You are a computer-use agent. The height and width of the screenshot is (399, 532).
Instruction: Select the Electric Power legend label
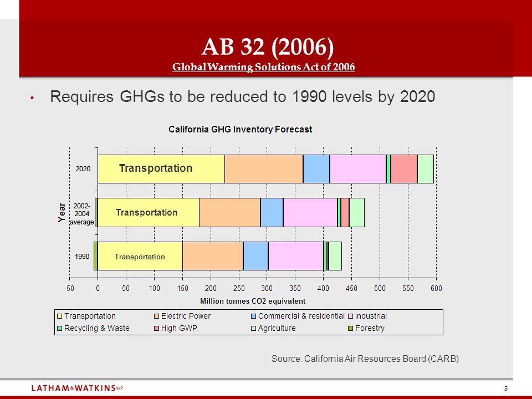click(186, 316)
